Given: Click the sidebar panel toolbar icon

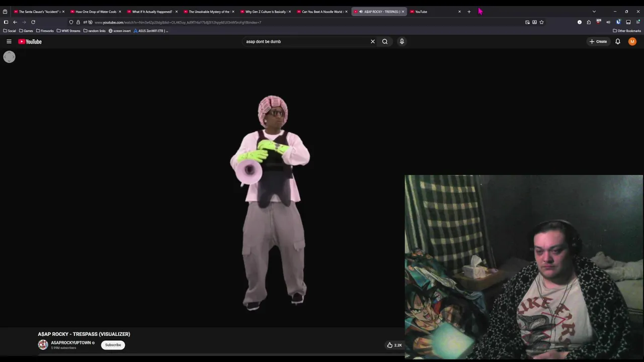Looking at the screenshot, I should [x=628, y=22].
